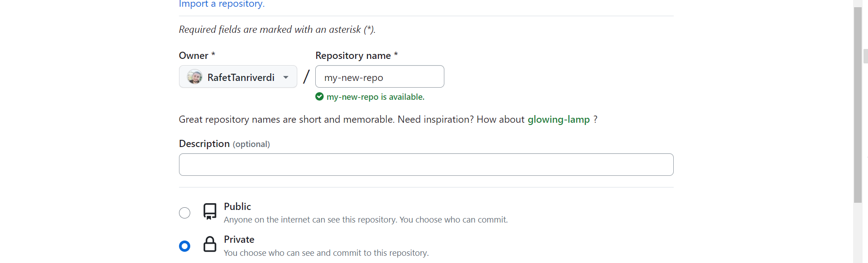Click the RafetTanriverdi avatar image
The height and width of the screenshot is (263, 868).
[195, 77]
